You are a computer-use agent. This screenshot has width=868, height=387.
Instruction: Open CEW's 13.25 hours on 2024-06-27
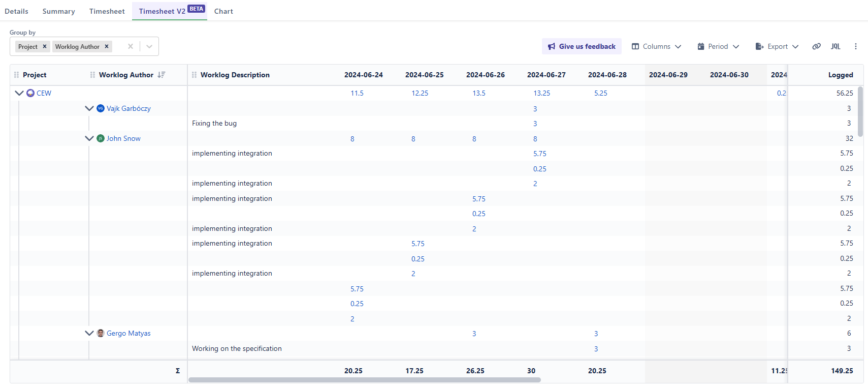point(542,93)
